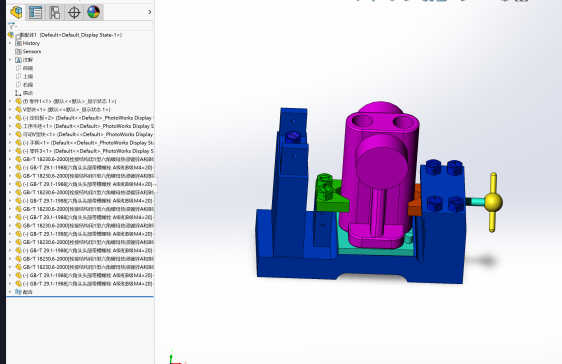Open the FeatureManager design tree tab

pyautogui.click(x=16, y=13)
